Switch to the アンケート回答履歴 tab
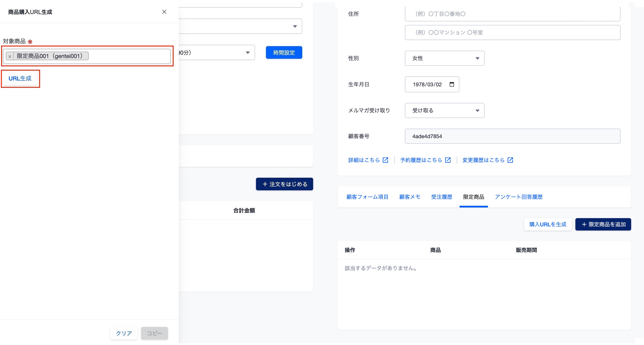Viewport: 644px width, 345px height. [x=519, y=197]
